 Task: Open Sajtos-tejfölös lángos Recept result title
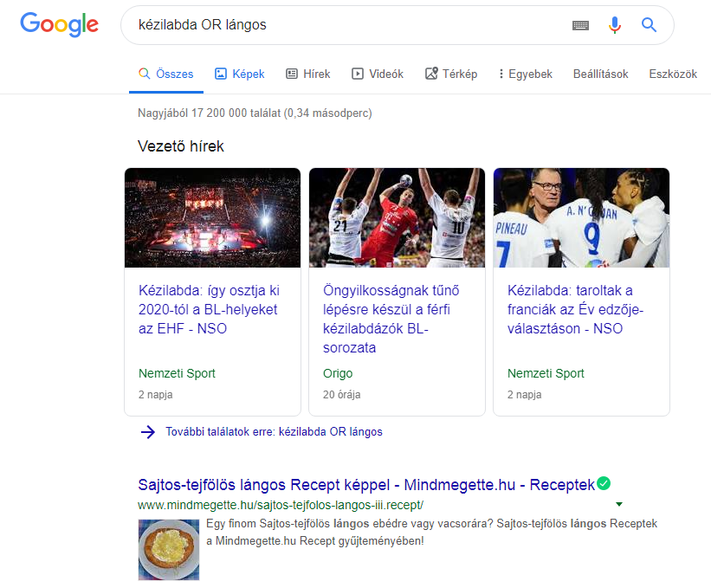coord(366,485)
